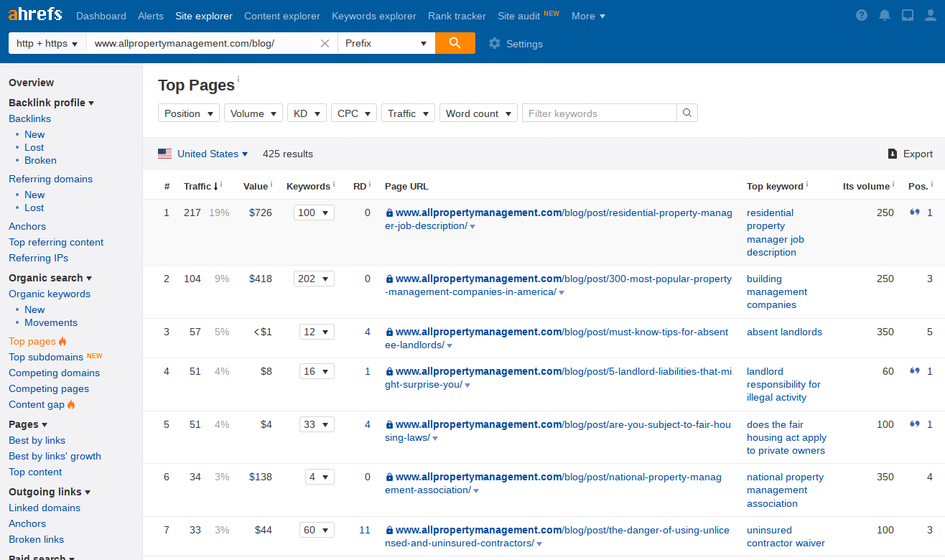Open the user account icon
Viewport: 945px width, 560px height.
point(931,16)
